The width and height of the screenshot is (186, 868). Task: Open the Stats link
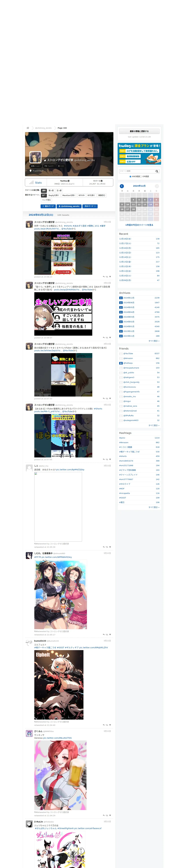(39, 183)
